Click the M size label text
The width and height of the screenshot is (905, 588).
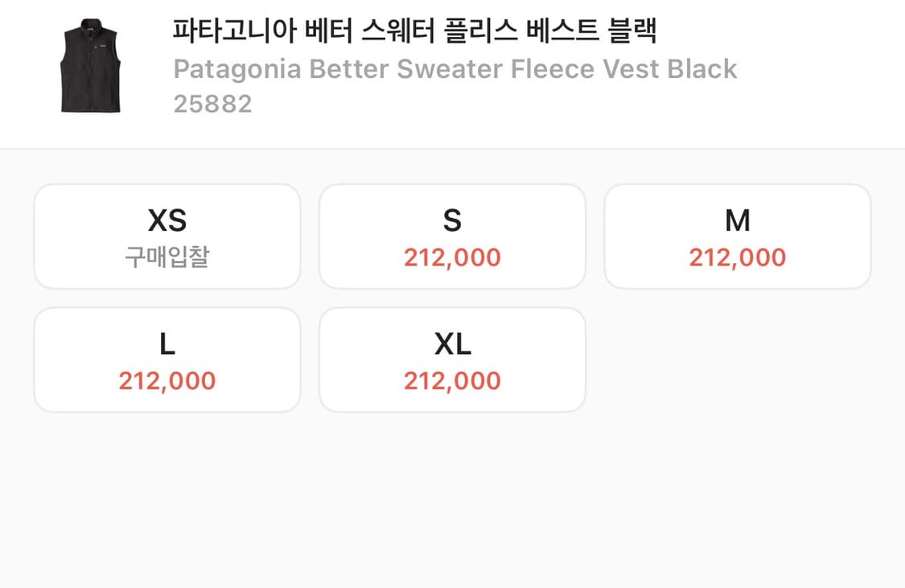coord(738,220)
